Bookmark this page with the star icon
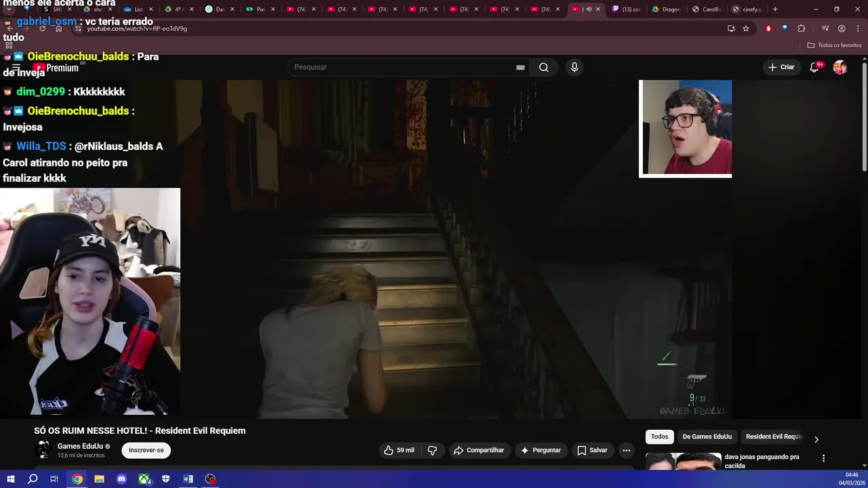 pyautogui.click(x=746, y=28)
